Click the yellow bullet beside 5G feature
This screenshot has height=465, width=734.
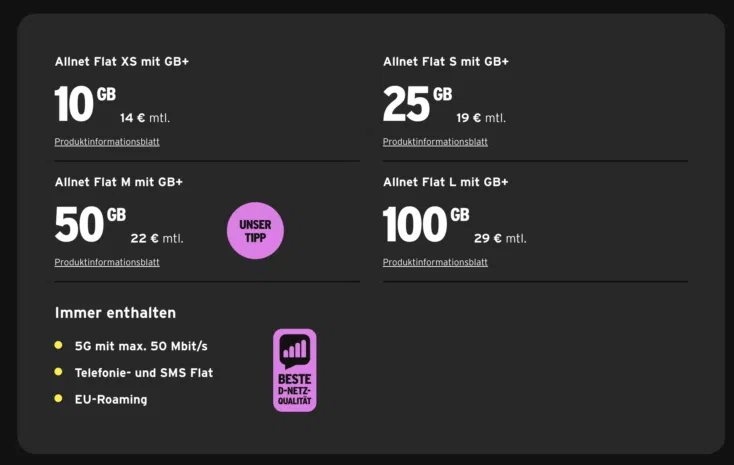(59, 345)
